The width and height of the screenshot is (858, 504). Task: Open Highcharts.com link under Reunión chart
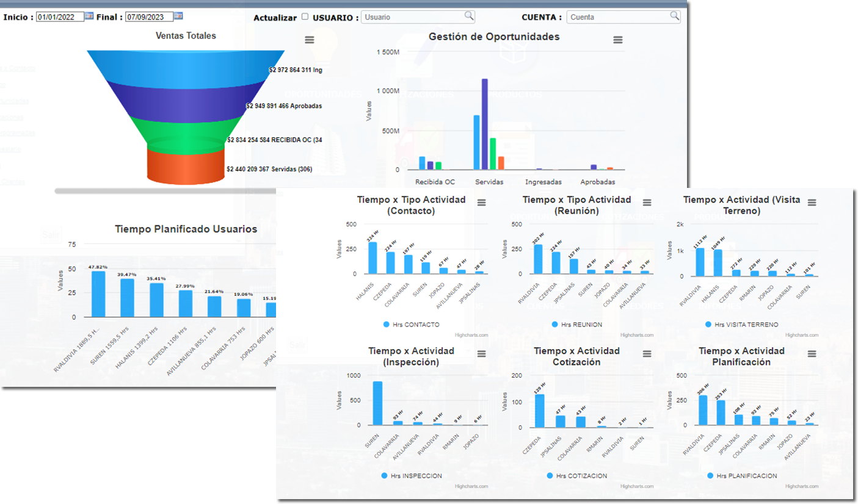pyautogui.click(x=637, y=335)
